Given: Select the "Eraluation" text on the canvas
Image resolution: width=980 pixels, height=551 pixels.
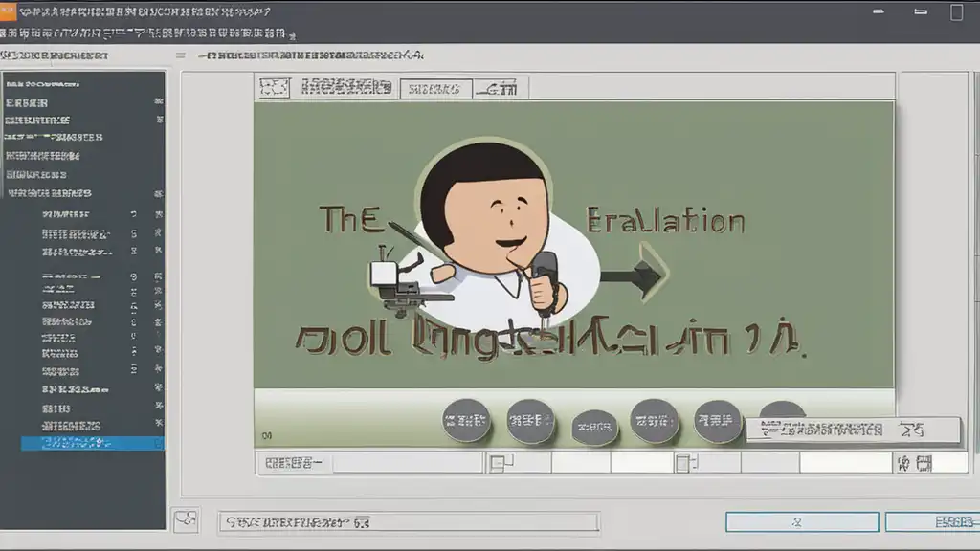Looking at the screenshot, I should (666, 221).
